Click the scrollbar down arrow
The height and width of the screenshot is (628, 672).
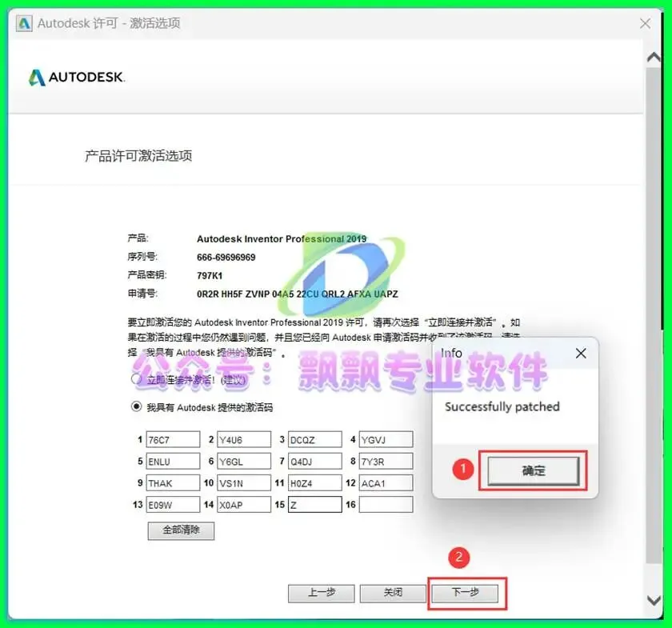tap(654, 601)
